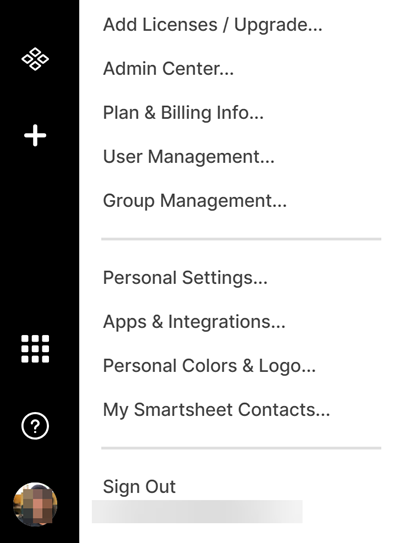Click the plus icon to create new
The width and height of the screenshot is (400, 543).
point(35,135)
